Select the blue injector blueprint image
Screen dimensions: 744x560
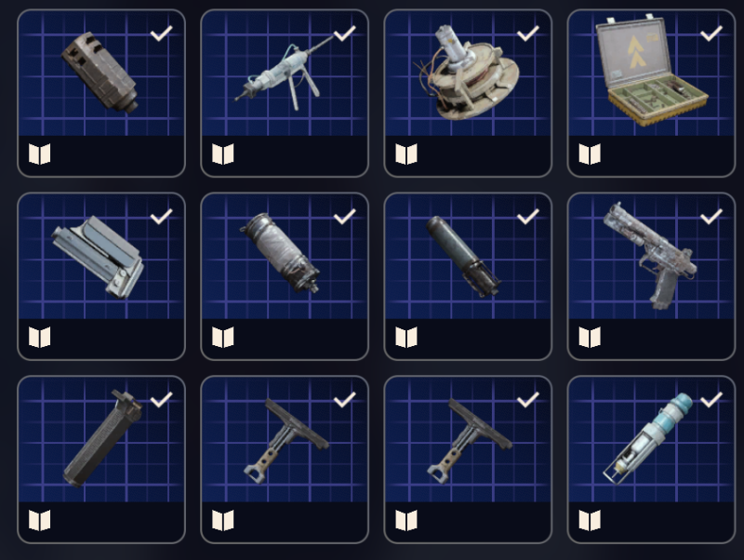point(647,439)
